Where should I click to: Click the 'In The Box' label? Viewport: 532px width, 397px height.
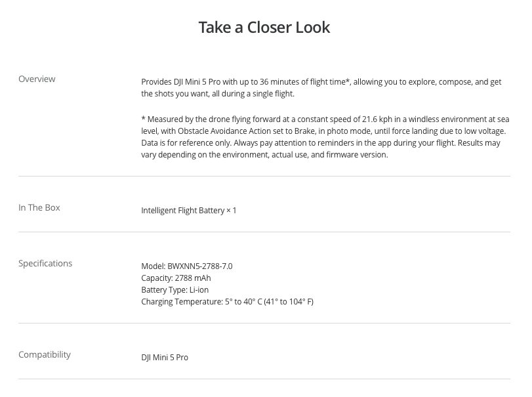tap(39, 207)
